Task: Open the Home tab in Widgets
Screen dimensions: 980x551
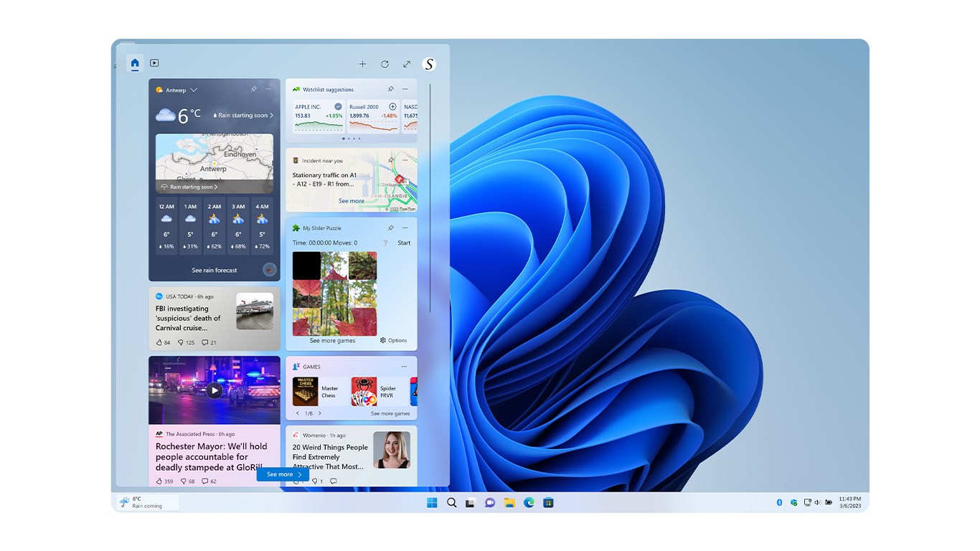Action: click(135, 63)
